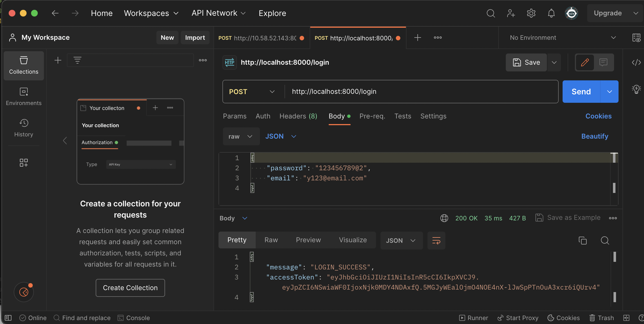Switch to the Headers tab

click(x=298, y=116)
